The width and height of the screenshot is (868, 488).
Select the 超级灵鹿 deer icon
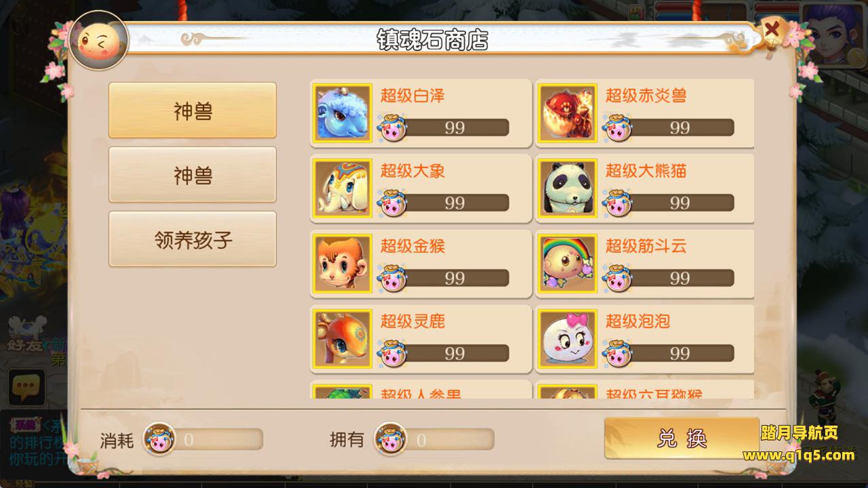(x=342, y=339)
